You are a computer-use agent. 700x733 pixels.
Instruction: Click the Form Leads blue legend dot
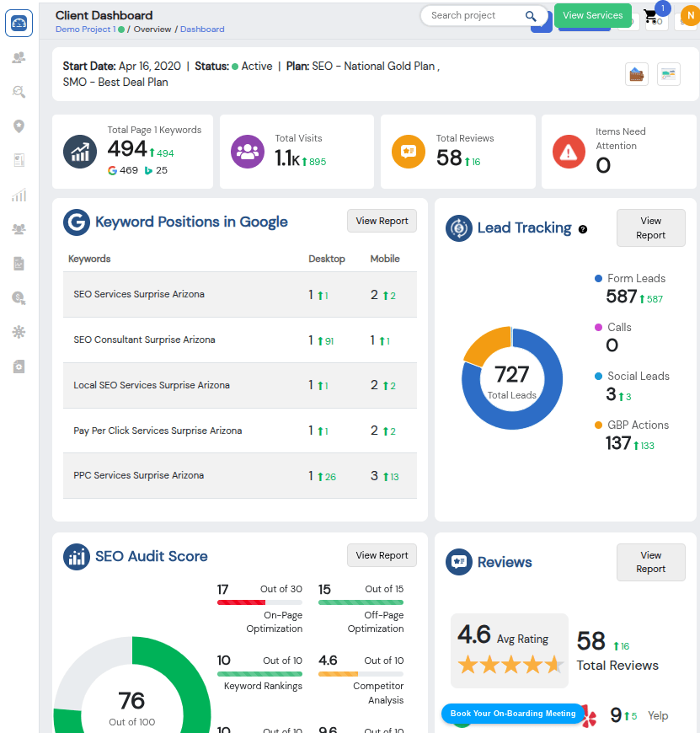click(x=598, y=279)
